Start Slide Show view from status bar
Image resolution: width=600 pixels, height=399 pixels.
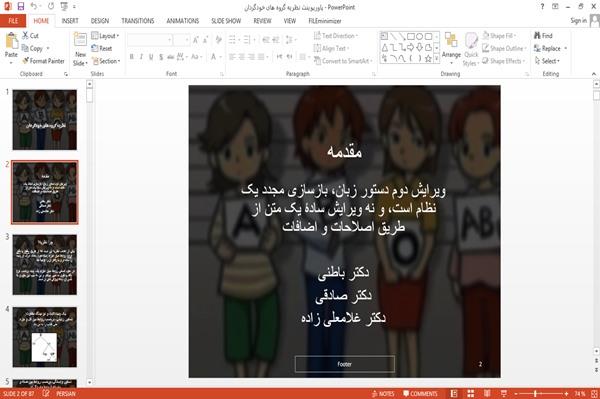[504, 393]
